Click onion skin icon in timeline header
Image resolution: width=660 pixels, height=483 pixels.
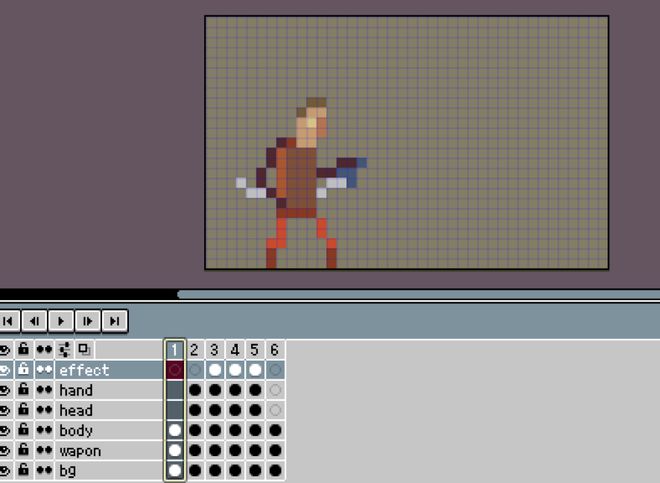click(x=85, y=350)
